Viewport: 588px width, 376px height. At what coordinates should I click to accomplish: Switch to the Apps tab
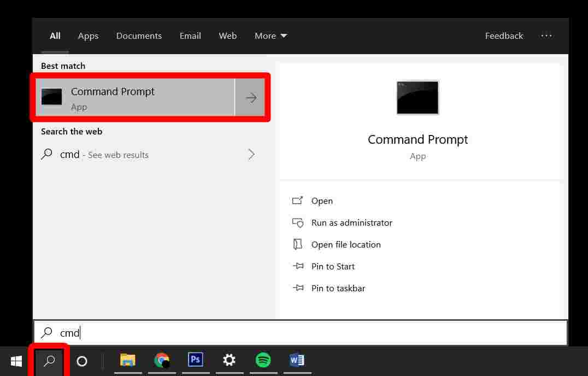pos(88,36)
